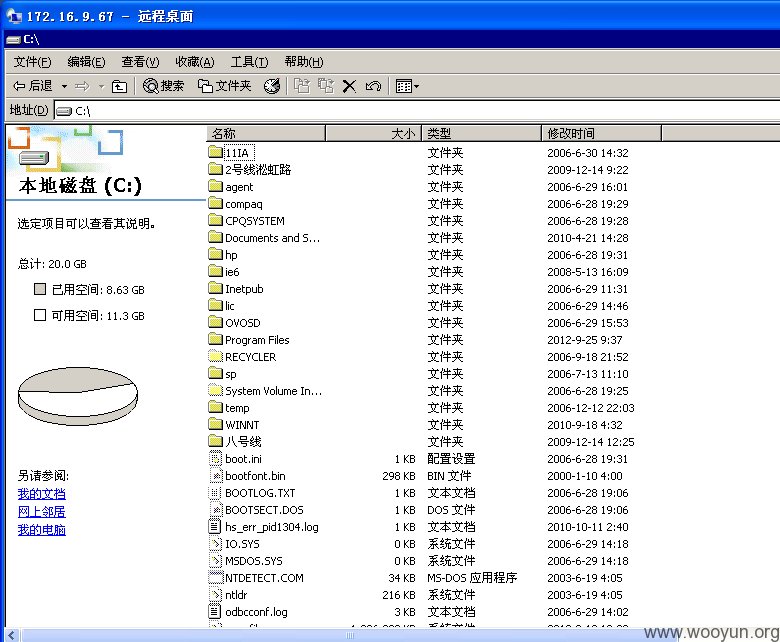Sort by 修改时间 column header
This screenshot has width=780, height=642.
point(601,133)
